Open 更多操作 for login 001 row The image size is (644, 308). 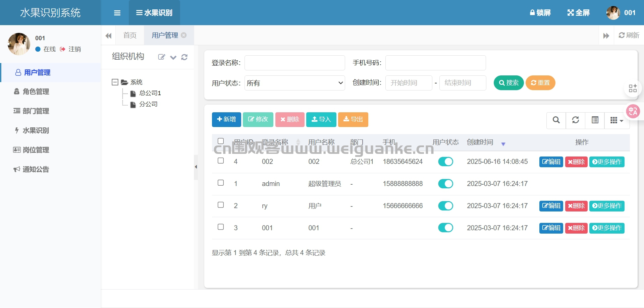(607, 228)
